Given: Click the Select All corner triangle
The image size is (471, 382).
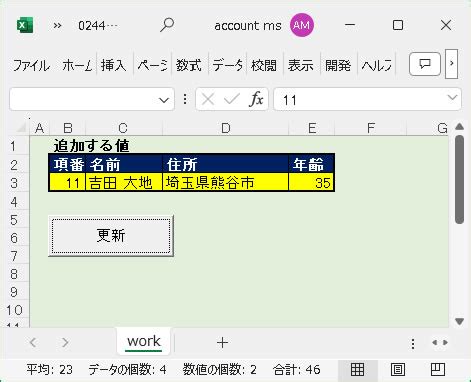Looking at the screenshot, I should pyautogui.click(x=21, y=128).
